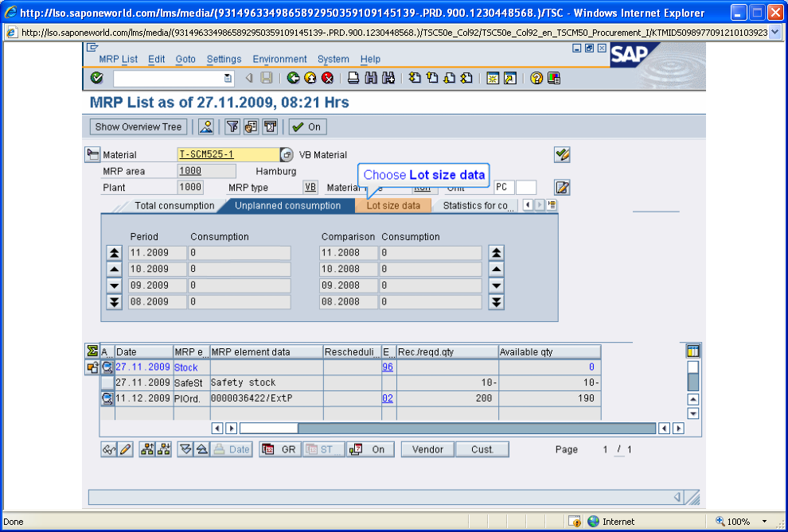This screenshot has height=532, width=788.
Task: Click the GR button
Action: (280, 449)
